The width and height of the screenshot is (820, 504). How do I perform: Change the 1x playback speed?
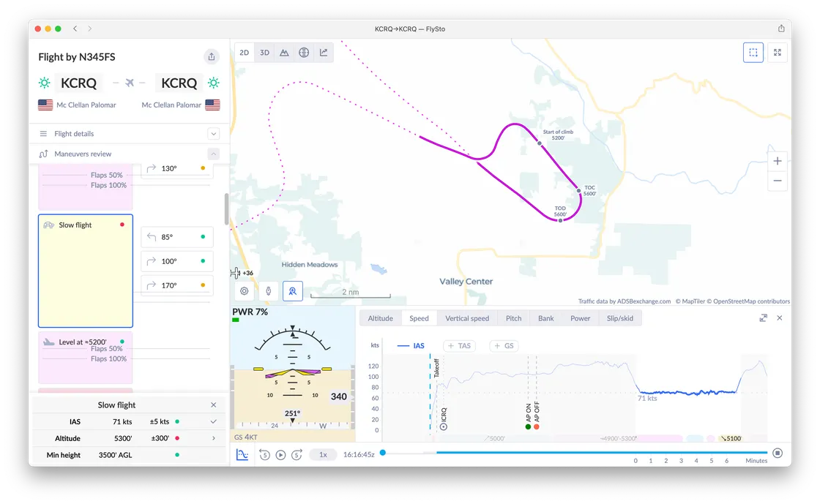(323, 455)
